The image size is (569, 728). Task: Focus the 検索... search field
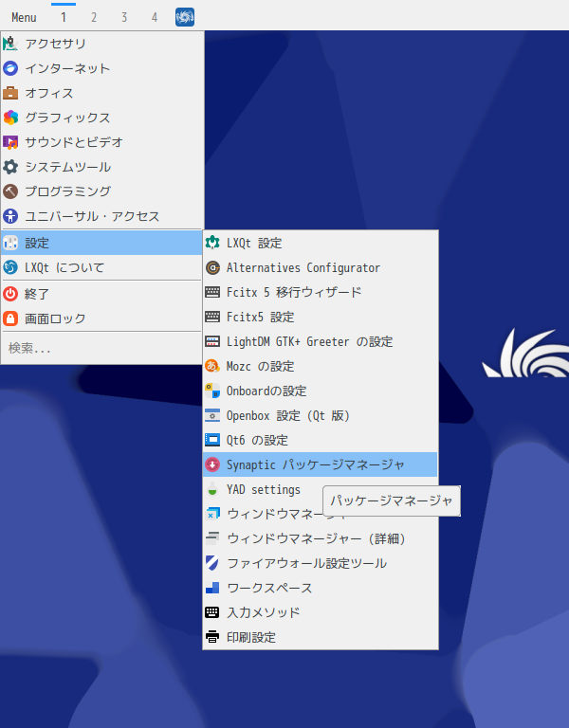(101, 348)
